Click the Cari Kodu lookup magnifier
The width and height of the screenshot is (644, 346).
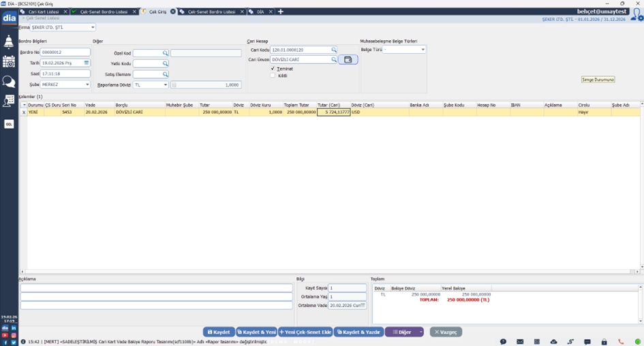(x=334, y=50)
